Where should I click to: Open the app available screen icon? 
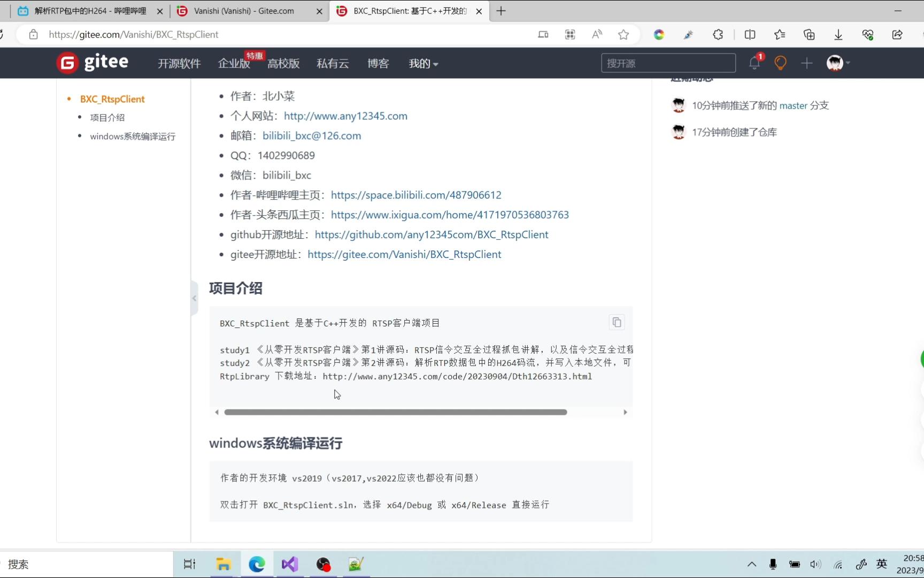(x=543, y=34)
